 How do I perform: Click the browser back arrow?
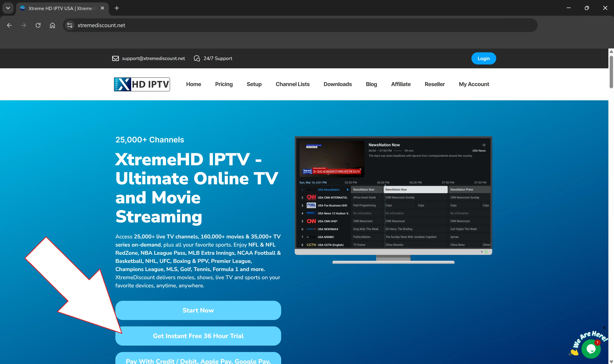click(9, 25)
